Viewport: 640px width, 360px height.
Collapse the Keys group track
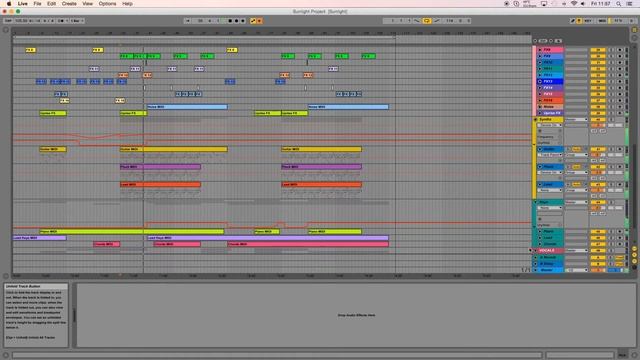(x=536, y=202)
